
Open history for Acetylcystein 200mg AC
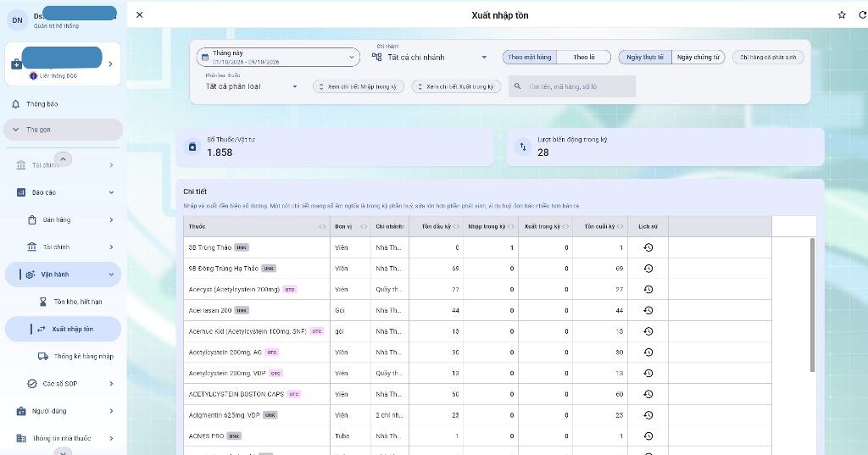click(648, 352)
